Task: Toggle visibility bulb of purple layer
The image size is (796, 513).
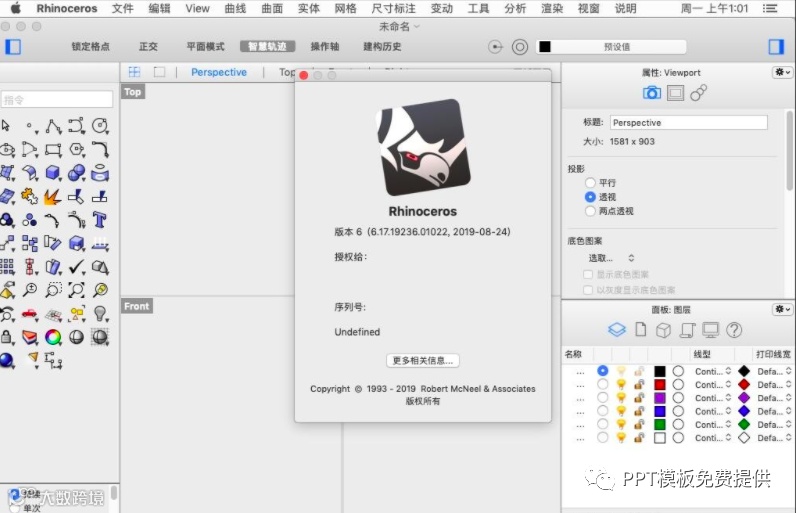Action: (x=621, y=397)
